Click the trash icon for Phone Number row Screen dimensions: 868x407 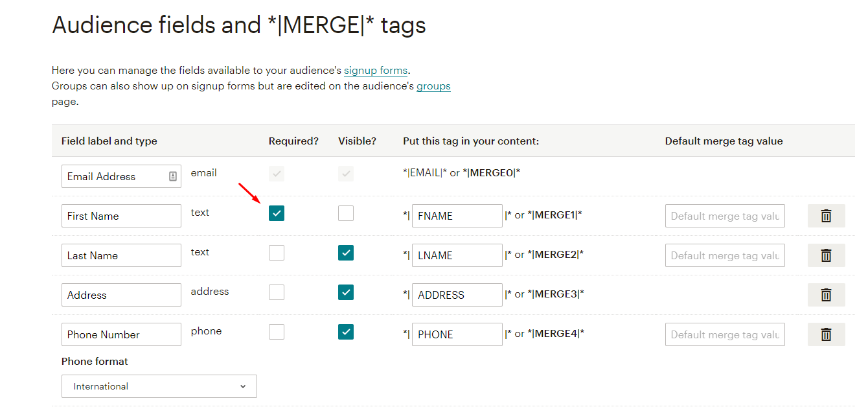coord(826,334)
